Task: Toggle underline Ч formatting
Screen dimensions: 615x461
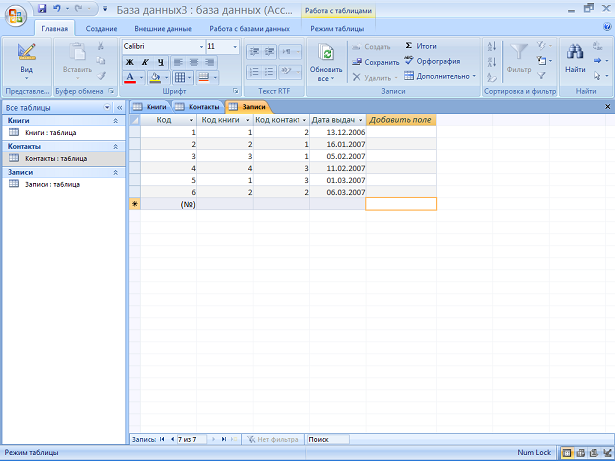Action: [x=160, y=62]
